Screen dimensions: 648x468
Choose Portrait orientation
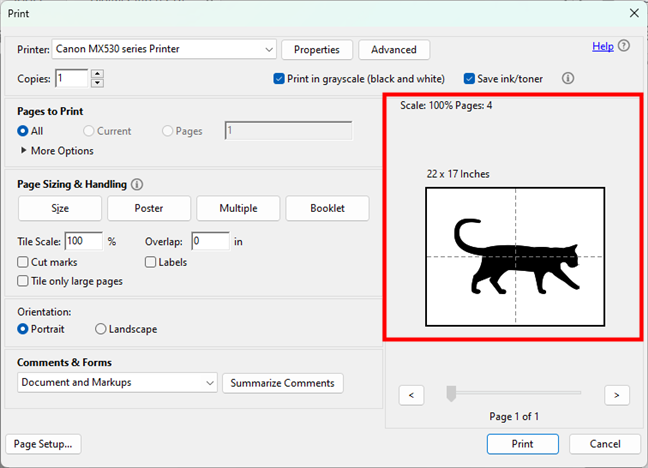23,329
